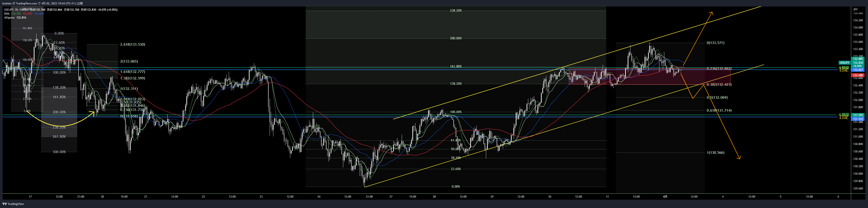Click the 24 date label on time axis
The image size is (868, 208).
[x=319, y=196]
